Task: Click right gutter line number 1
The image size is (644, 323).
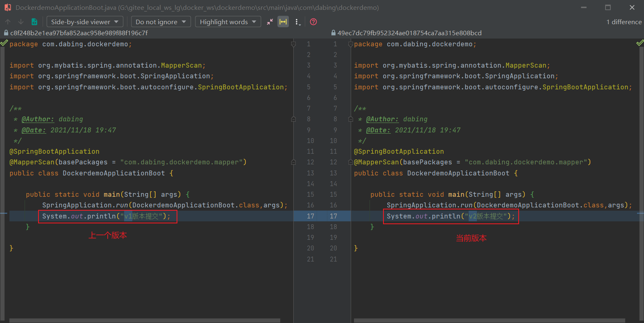Action: click(335, 44)
